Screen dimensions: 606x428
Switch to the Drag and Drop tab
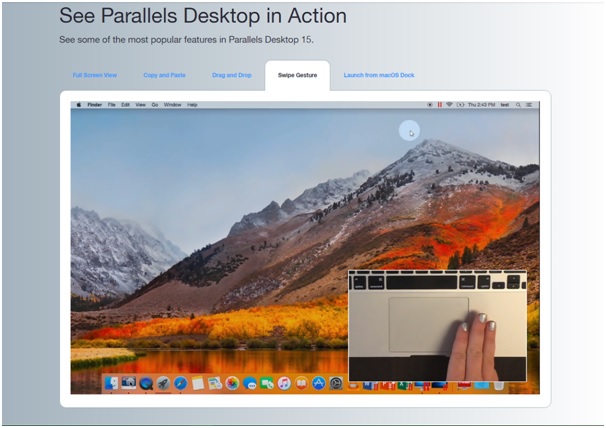232,75
